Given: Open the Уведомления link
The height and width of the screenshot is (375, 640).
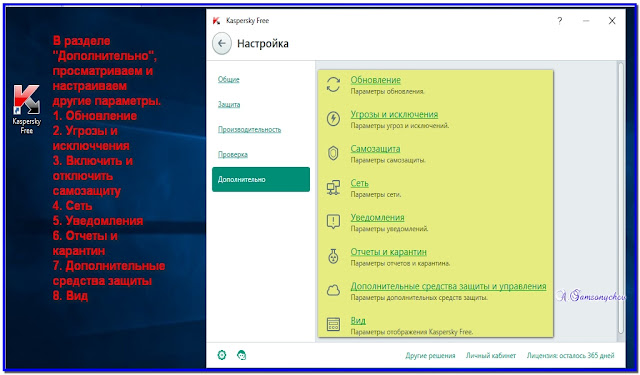Looking at the screenshot, I should pyautogui.click(x=378, y=217).
